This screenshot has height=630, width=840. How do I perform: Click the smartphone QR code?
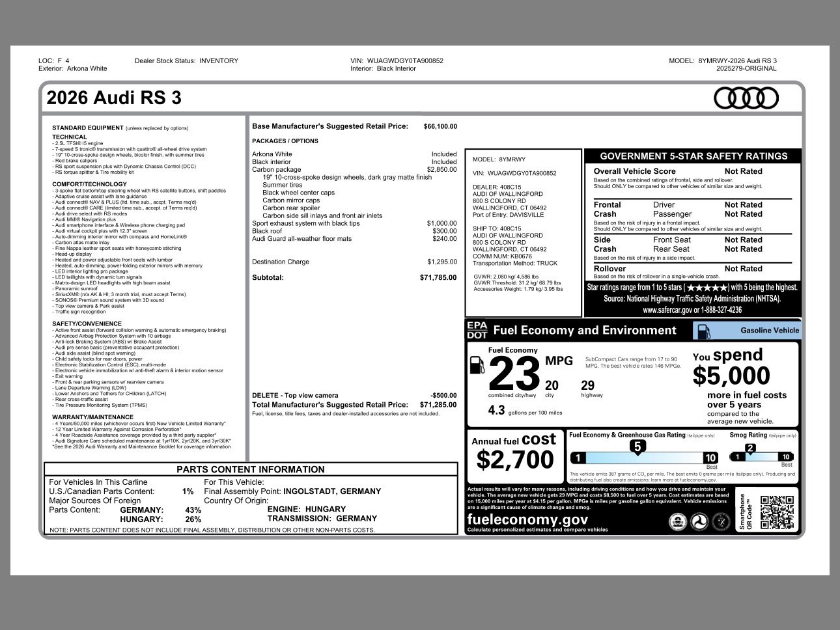coord(777,513)
